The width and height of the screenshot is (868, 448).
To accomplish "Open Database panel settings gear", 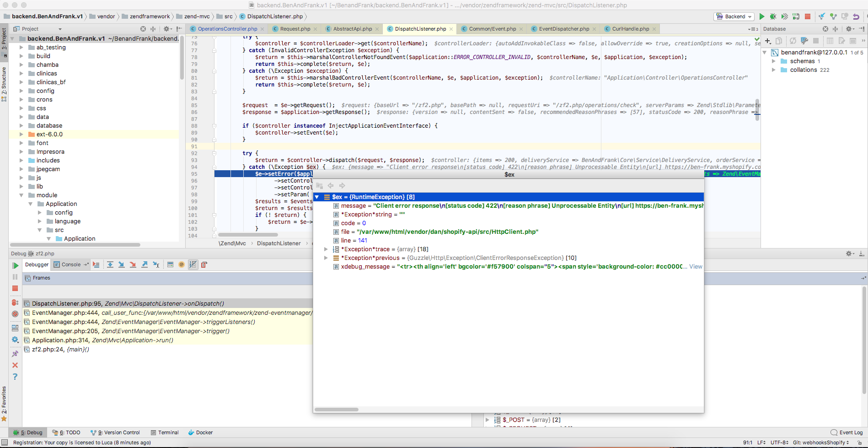I will [849, 29].
